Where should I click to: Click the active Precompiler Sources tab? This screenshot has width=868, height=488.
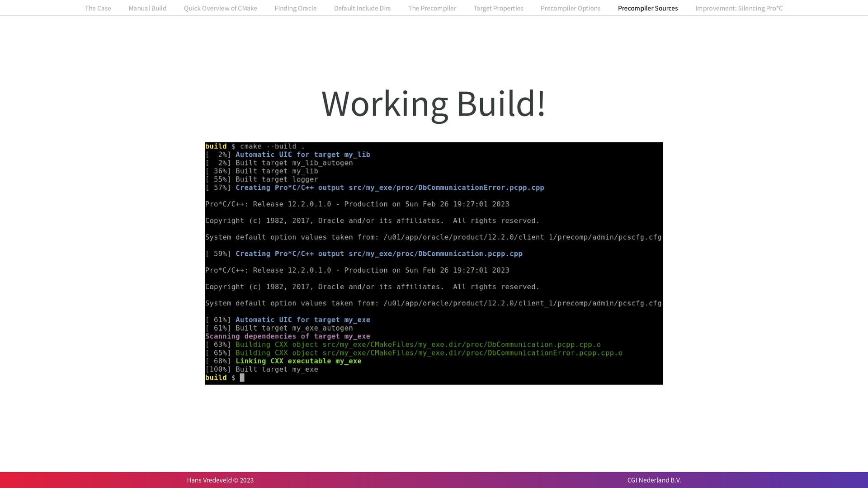647,8
